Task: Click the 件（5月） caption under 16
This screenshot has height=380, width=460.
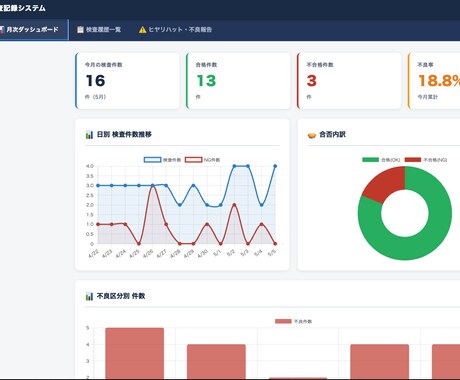Action: click(95, 97)
